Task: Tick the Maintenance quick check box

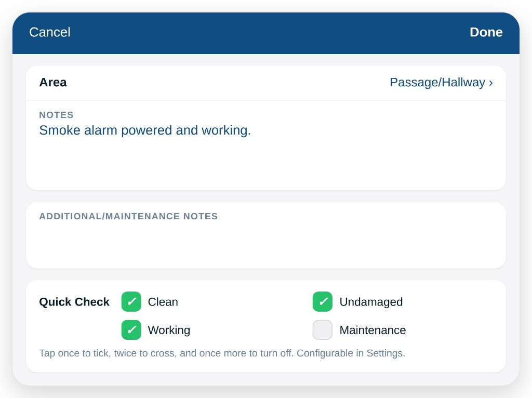Action: (x=322, y=330)
